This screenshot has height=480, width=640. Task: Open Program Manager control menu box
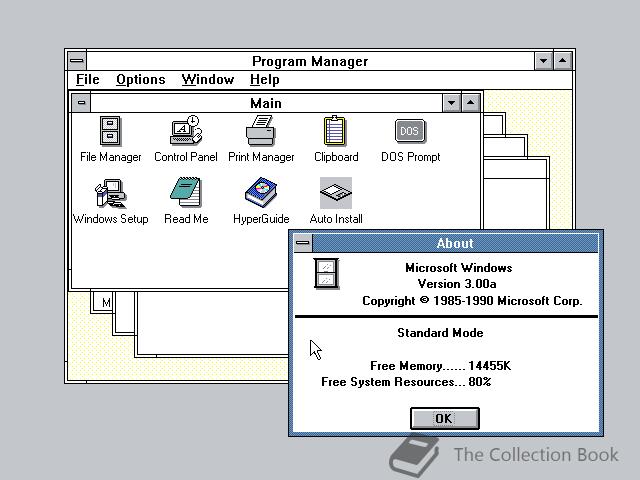[x=77, y=61]
